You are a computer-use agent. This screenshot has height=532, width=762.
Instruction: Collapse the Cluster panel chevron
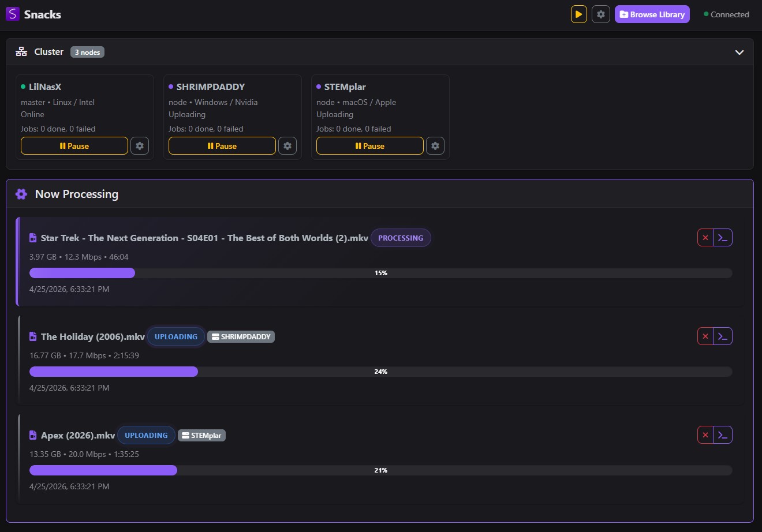click(739, 52)
